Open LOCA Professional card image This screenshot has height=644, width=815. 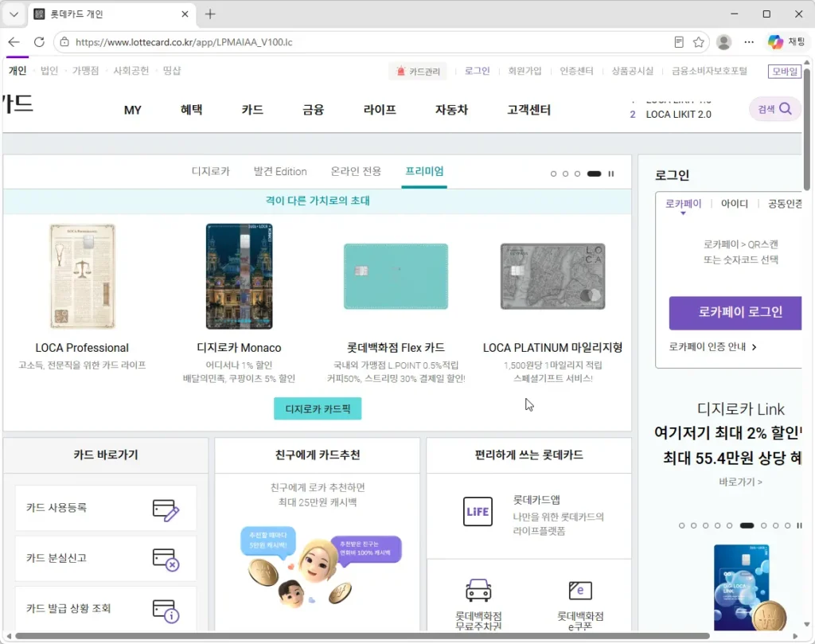pos(82,276)
